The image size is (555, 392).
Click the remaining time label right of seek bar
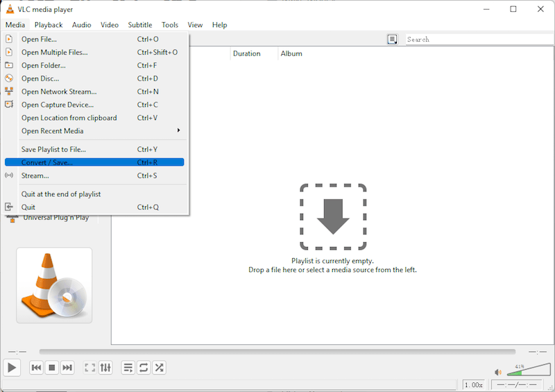click(x=537, y=352)
